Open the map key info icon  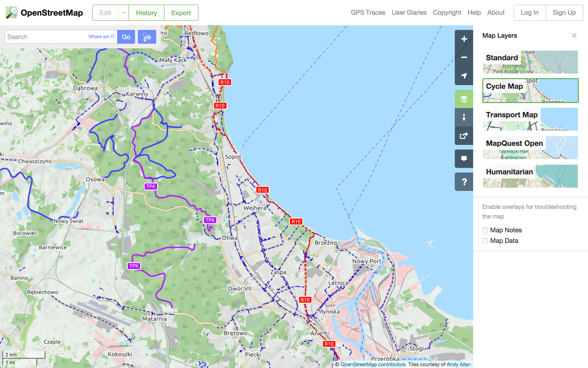(x=464, y=117)
